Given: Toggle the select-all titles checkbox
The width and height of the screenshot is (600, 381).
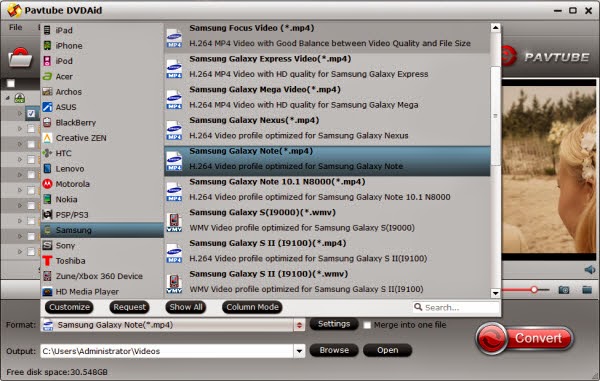Looking at the screenshot, I should pyautogui.click(x=11, y=83).
